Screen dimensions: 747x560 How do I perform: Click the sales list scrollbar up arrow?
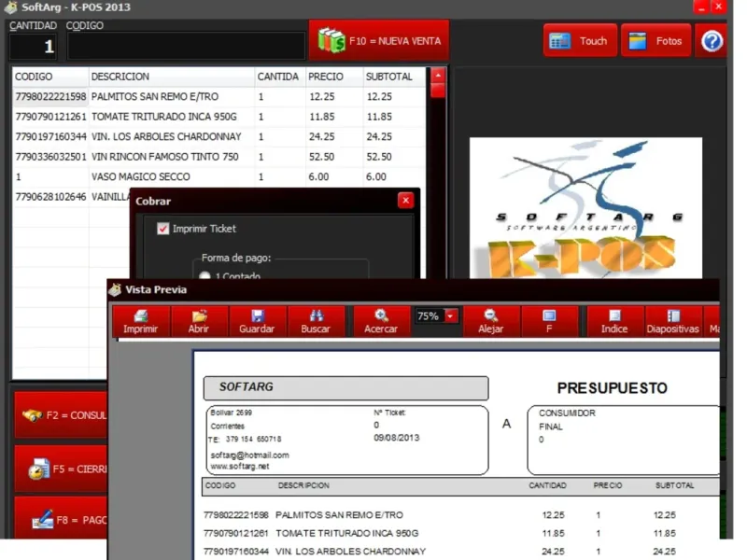click(x=438, y=76)
